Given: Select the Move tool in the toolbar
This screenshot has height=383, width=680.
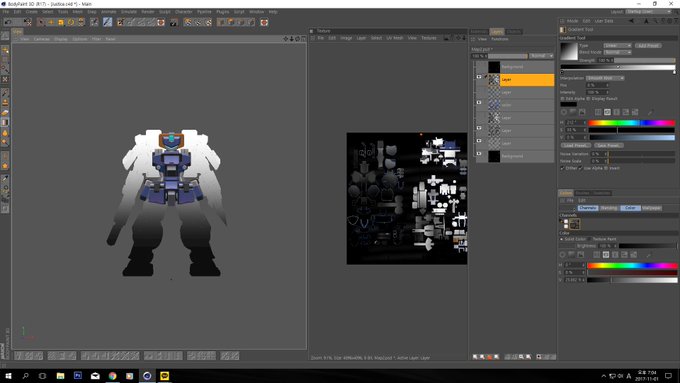Looking at the screenshot, I should [51, 22].
